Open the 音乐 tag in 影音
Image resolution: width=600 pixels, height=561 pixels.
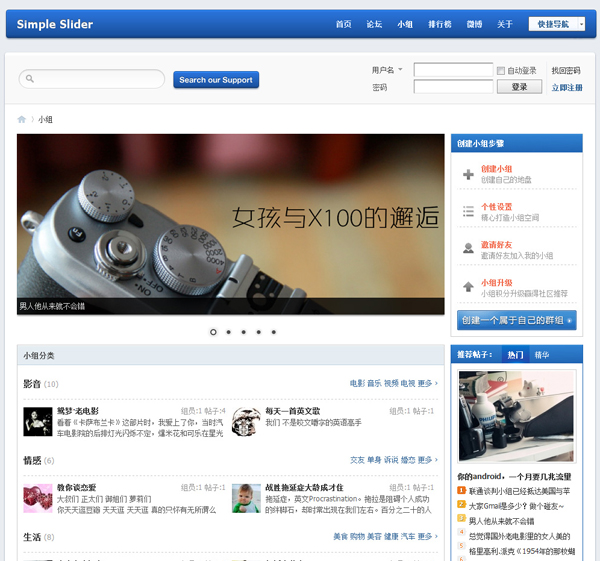374,383
